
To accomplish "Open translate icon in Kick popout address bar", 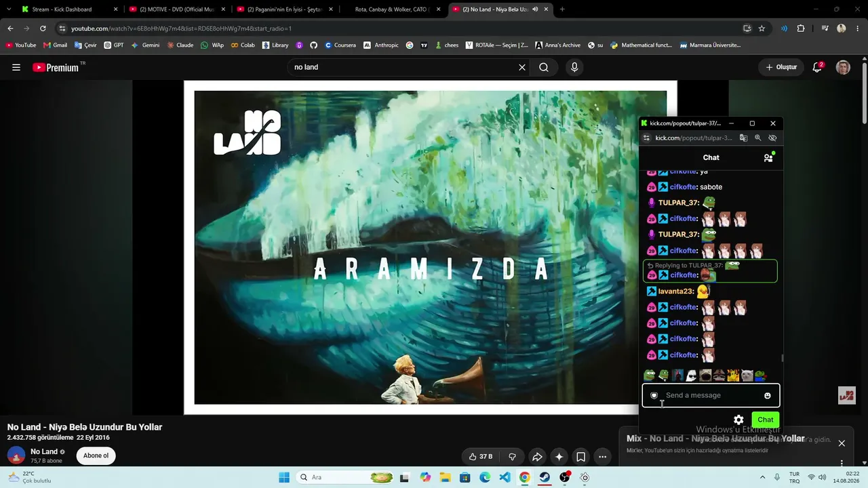I will point(744,138).
